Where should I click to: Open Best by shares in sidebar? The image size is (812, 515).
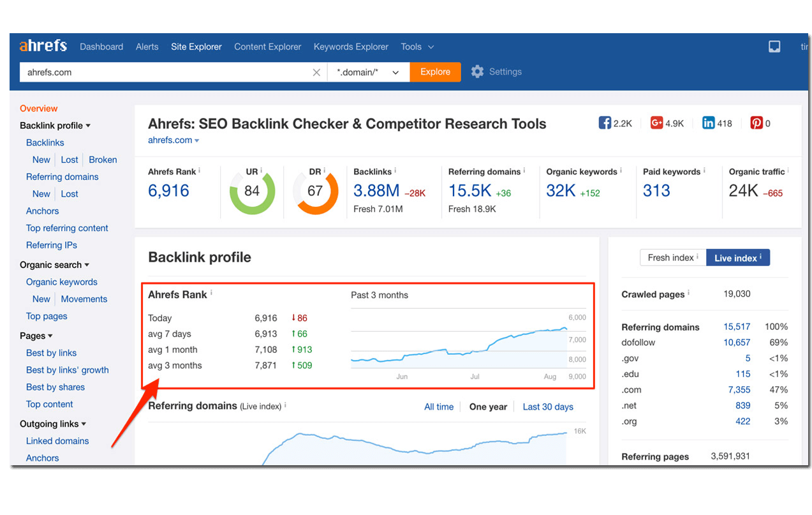55,387
